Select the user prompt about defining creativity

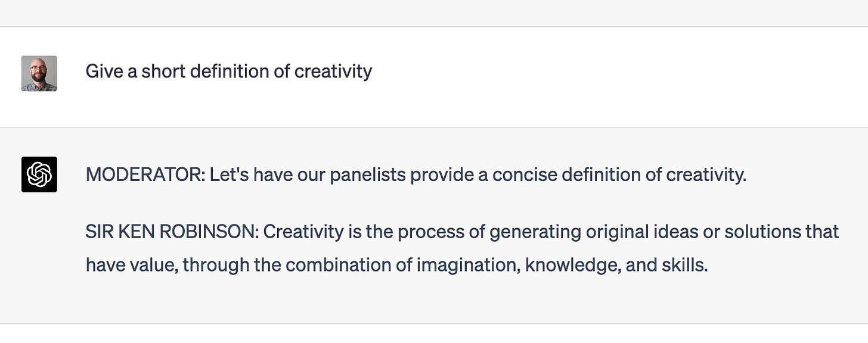(x=229, y=71)
